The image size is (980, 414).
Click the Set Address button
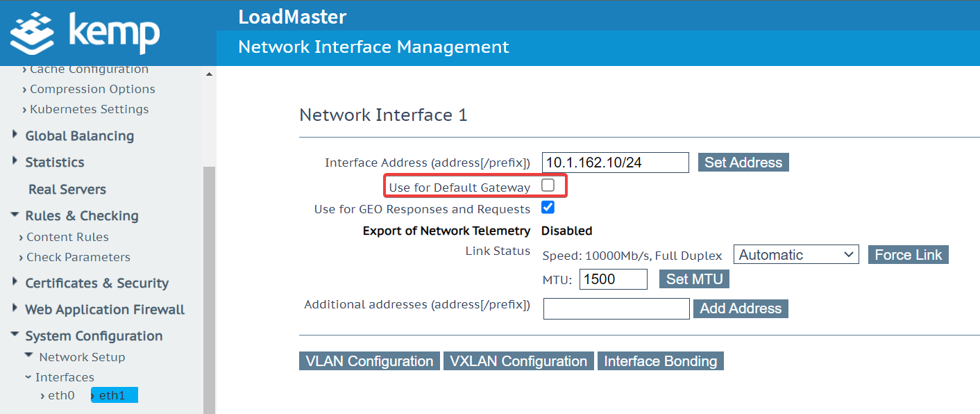743,163
